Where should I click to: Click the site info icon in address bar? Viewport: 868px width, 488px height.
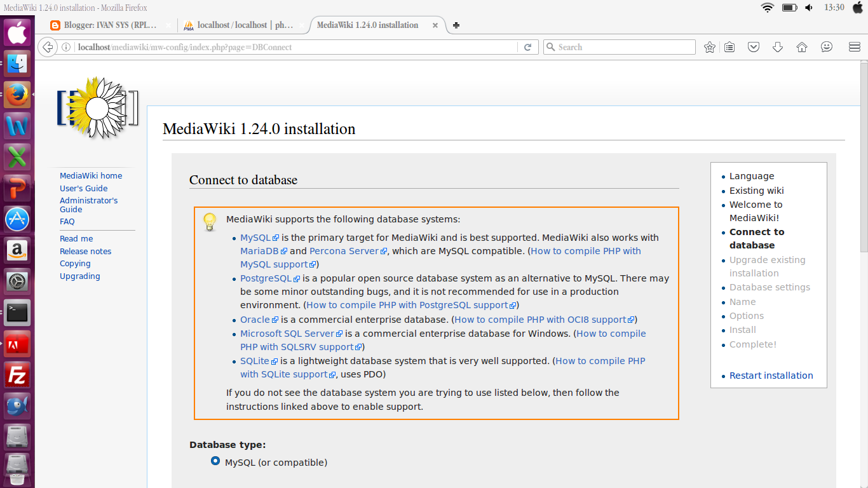pos(65,47)
